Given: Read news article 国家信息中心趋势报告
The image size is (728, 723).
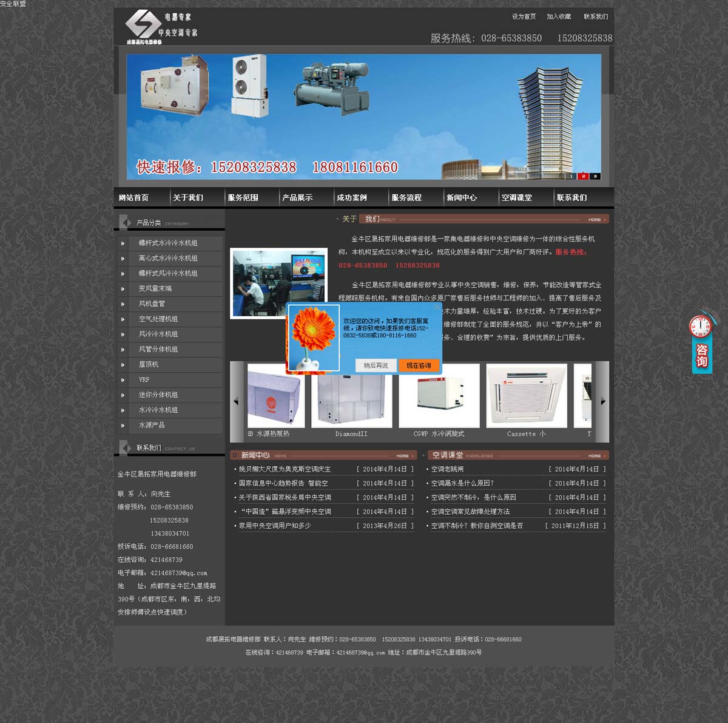Looking at the screenshot, I should [x=283, y=483].
